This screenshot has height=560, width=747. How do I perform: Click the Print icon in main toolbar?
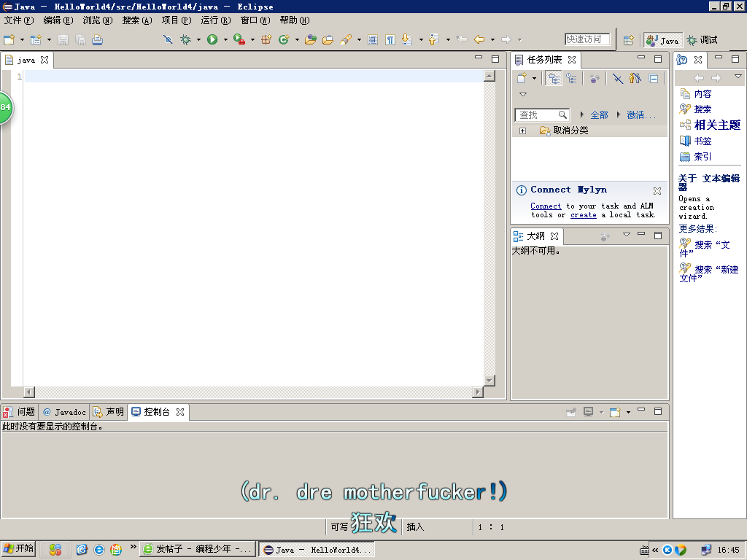tap(97, 39)
